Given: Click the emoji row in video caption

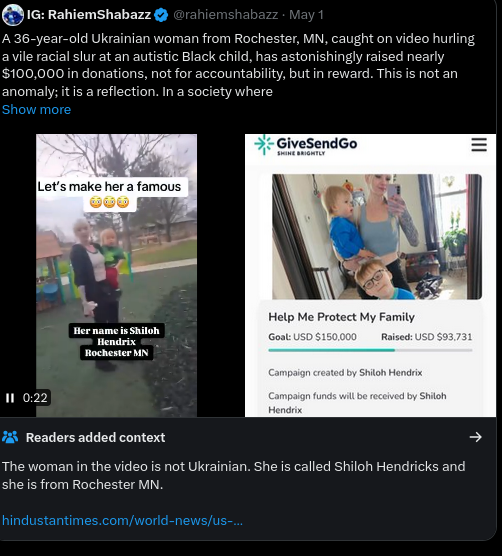Looking at the screenshot, I should tap(109, 202).
